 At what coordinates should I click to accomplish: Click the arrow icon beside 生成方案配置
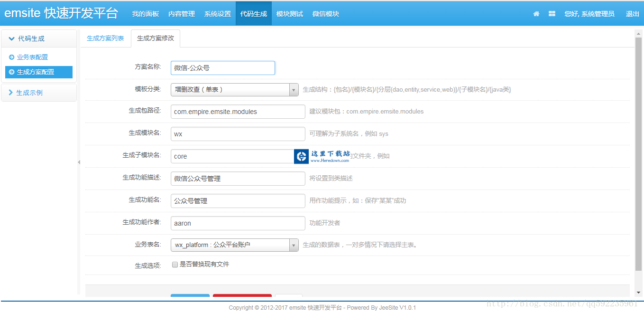(11, 72)
